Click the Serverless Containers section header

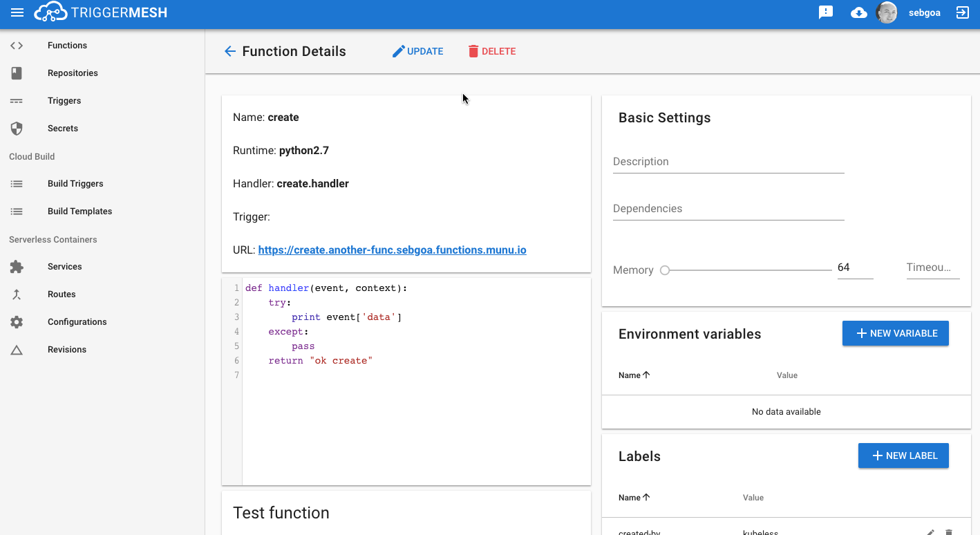pos(53,240)
